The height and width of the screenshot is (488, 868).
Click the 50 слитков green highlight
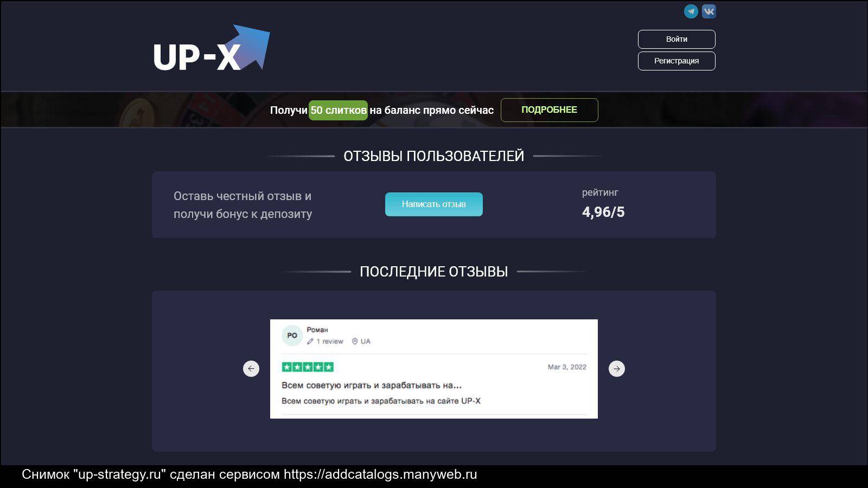[x=338, y=110]
